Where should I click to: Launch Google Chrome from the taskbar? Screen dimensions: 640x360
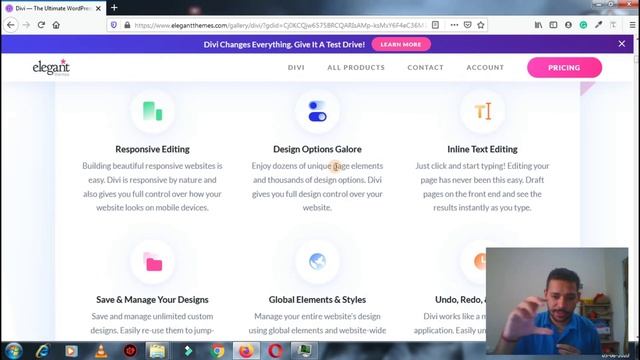tap(217, 351)
